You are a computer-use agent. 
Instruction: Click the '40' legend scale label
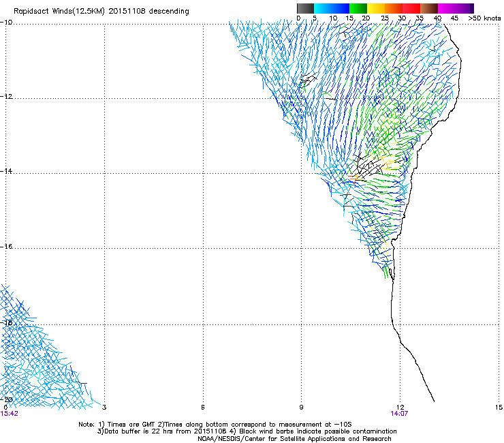tap(437, 18)
